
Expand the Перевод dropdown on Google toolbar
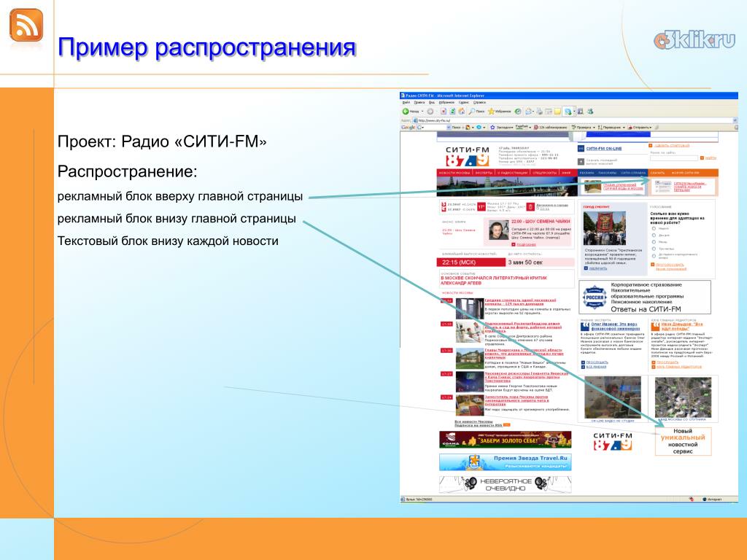pyautogui.click(x=624, y=128)
